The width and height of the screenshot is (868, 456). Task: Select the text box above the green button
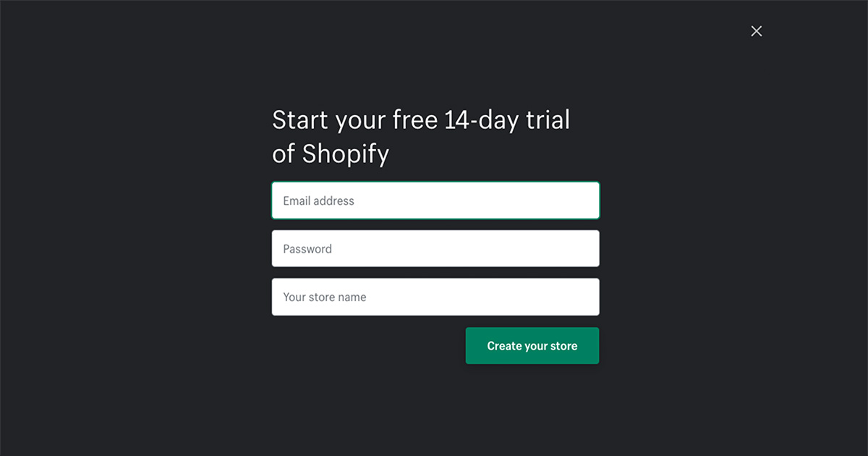435,297
